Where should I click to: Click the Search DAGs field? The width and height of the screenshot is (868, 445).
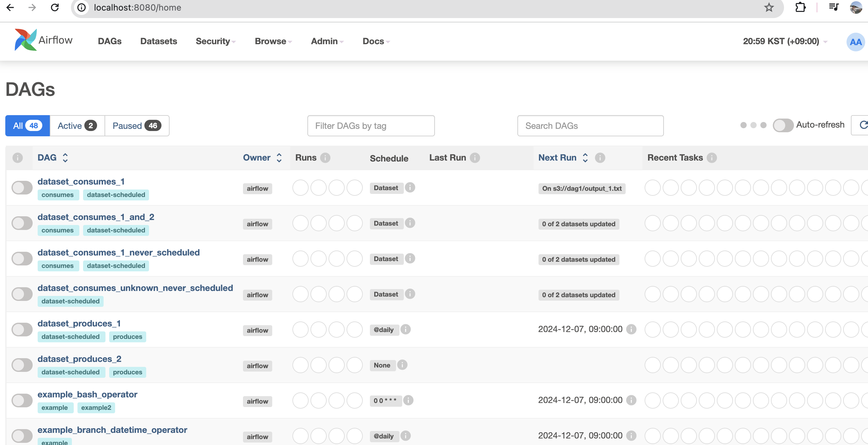click(590, 126)
